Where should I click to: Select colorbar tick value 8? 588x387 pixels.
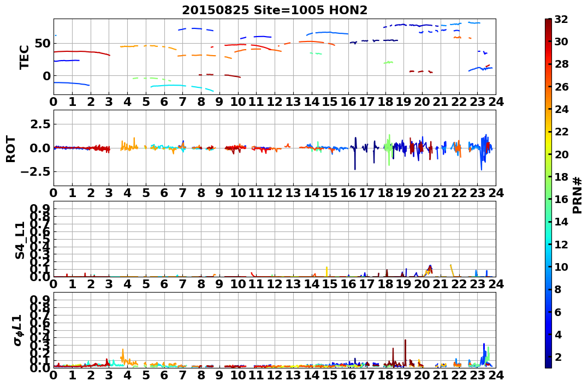click(x=558, y=289)
